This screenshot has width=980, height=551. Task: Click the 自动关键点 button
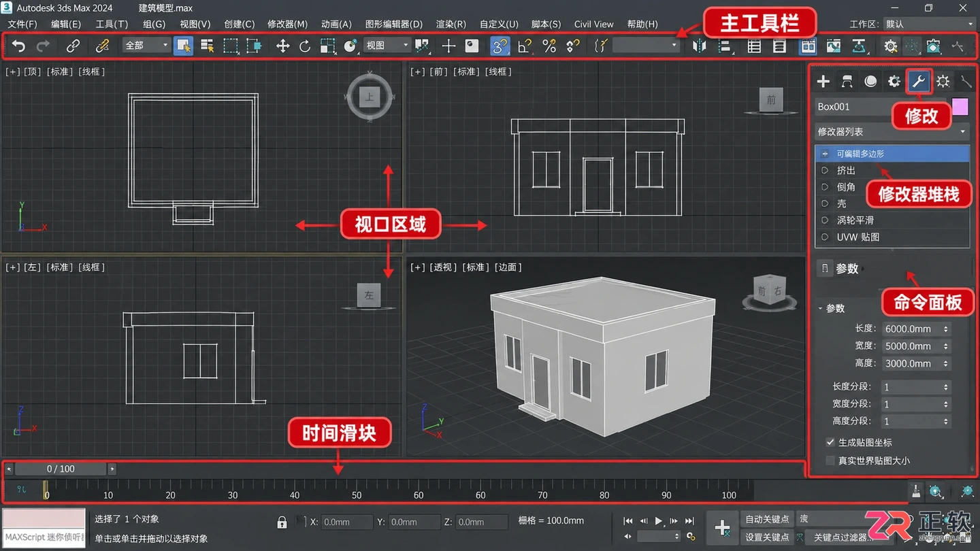click(767, 519)
